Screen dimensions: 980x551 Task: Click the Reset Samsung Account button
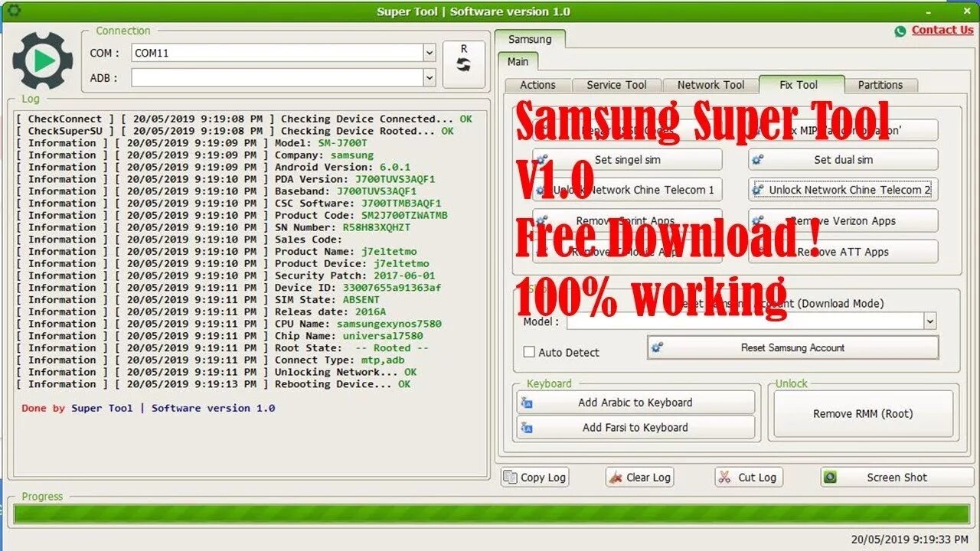(x=793, y=347)
